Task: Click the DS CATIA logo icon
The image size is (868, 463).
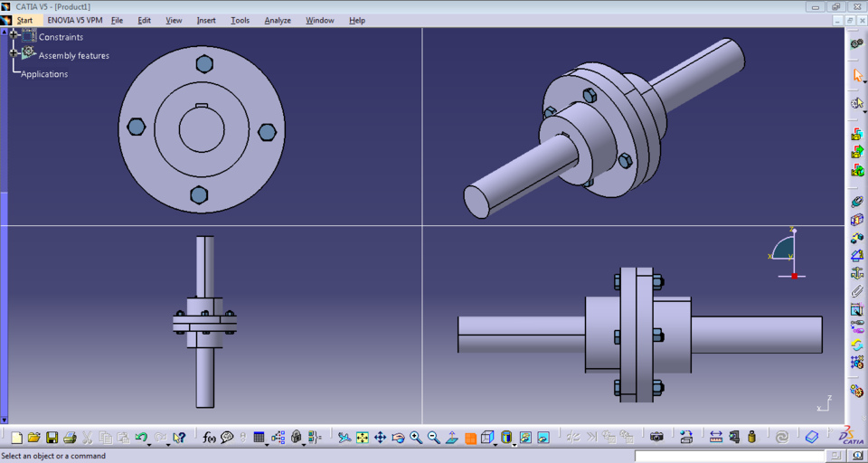Action: pos(851,437)
